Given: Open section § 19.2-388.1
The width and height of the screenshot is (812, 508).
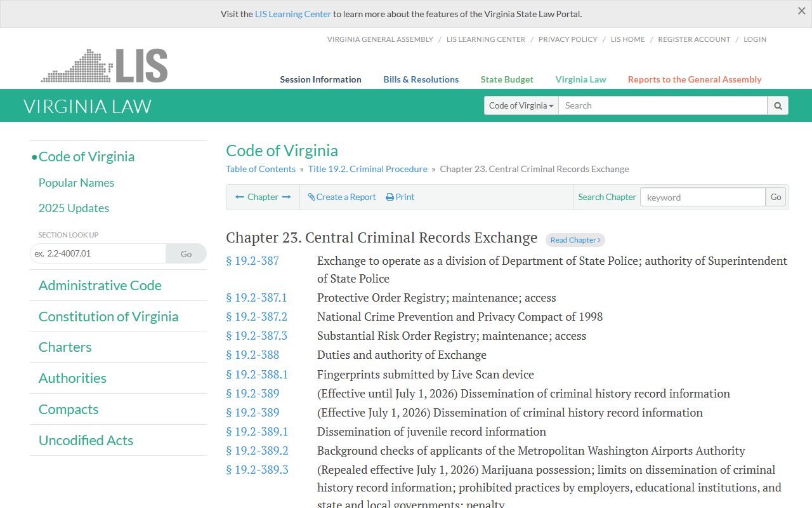Looking at the screenshot, I should pyautogui.click(x=257, y=374).
